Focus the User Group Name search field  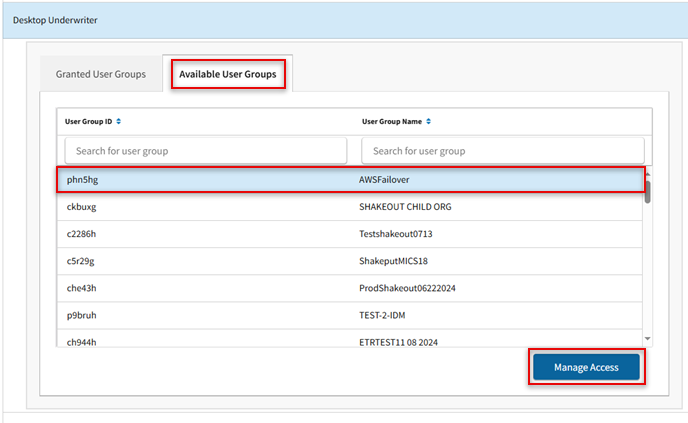click(502, 151)
